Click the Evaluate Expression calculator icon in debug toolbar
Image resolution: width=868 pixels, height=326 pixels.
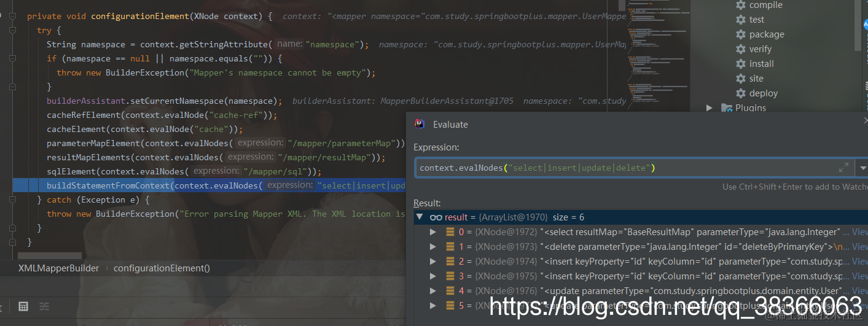23,306
